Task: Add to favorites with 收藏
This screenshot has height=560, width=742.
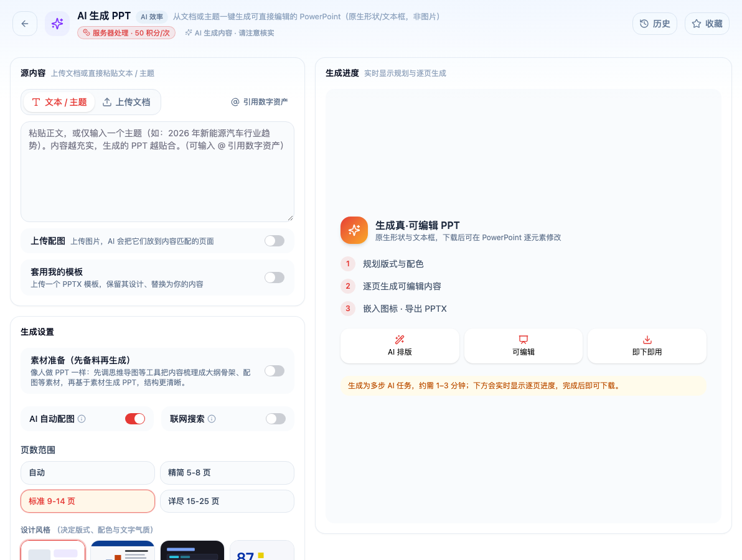Action: [707, 24]
